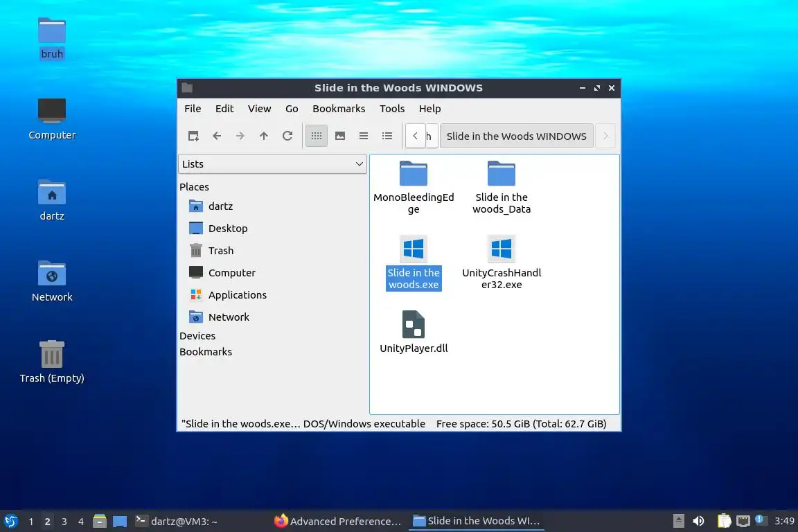
Task: Switch to detailed list view mode
Action: pyautogui.click(x=387, y=136)
